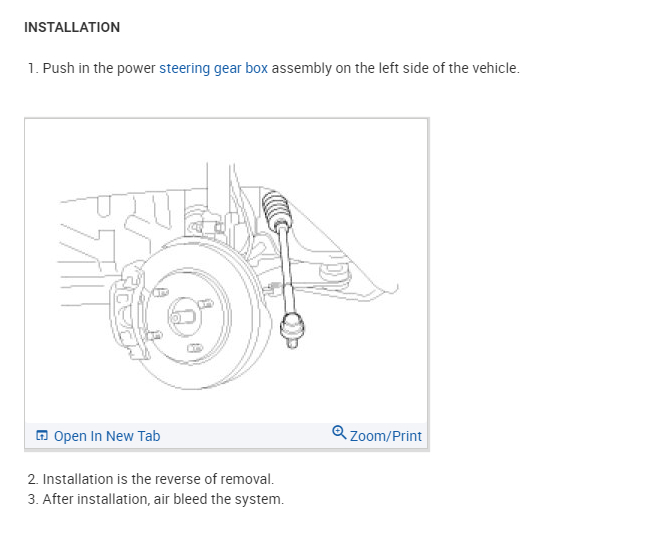Click the wheel hub center in the diagram
Image resolution: width=667 pixels, height=536 pixels.
pos(183,315)
